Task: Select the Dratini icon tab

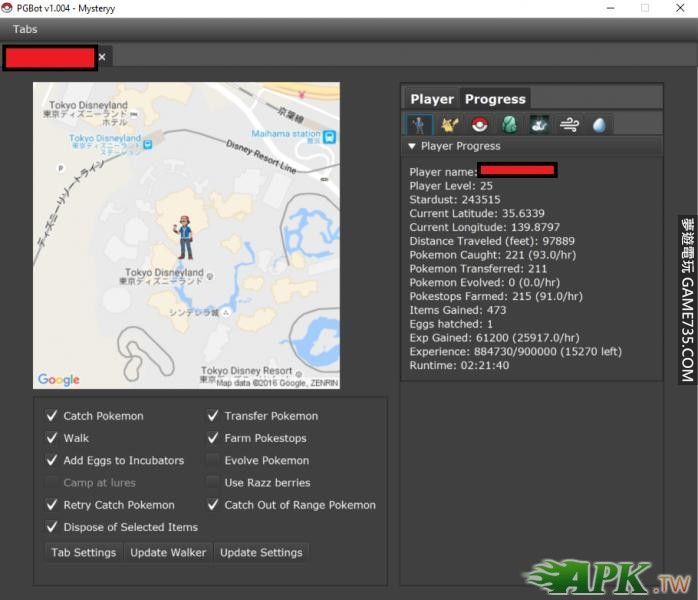Action: click(539, 125)
